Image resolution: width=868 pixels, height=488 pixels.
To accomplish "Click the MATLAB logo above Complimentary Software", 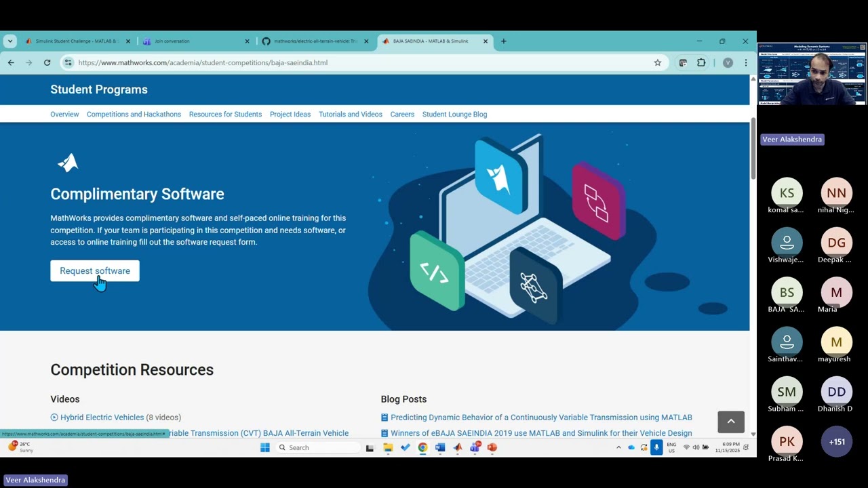I will (68, 163).
